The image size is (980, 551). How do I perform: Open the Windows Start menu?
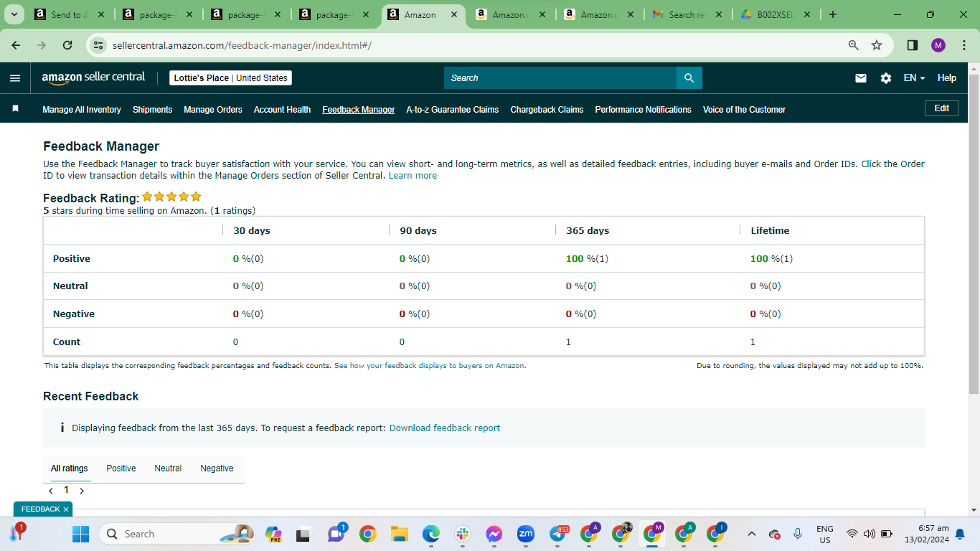click(80, 534)
